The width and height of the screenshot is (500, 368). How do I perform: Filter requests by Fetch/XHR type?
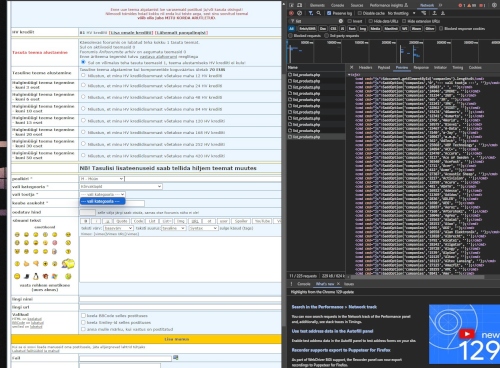tap(307, 29)
